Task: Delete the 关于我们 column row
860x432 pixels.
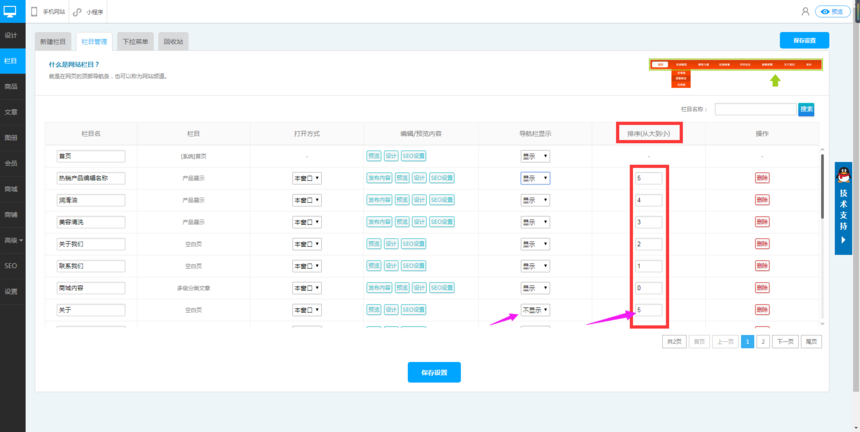Action: pyautogui.click(x=762, y=244)
